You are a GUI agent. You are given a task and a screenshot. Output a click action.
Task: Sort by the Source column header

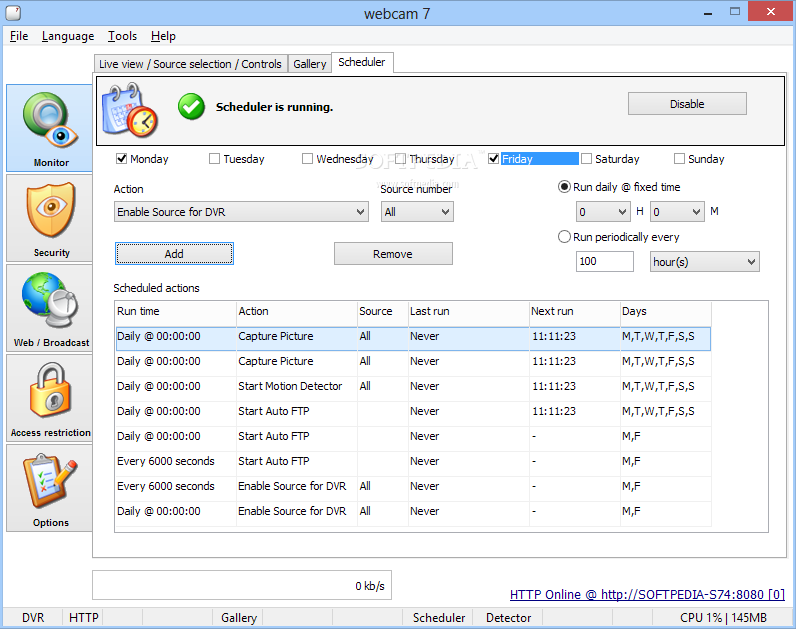(383, 312)
